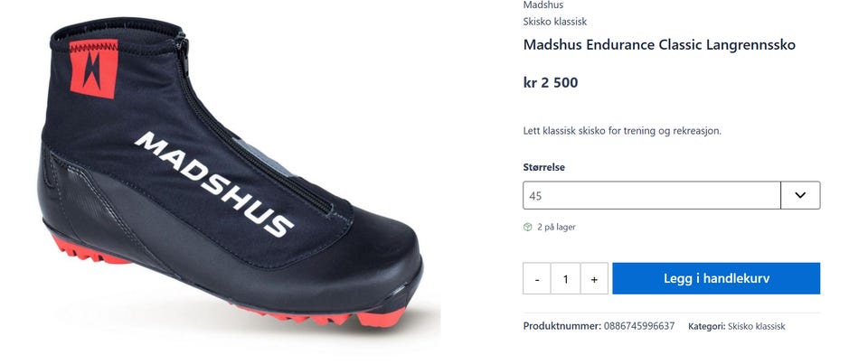Click the Størrelse label
This screenshot has height=364, width=868.
543,167
